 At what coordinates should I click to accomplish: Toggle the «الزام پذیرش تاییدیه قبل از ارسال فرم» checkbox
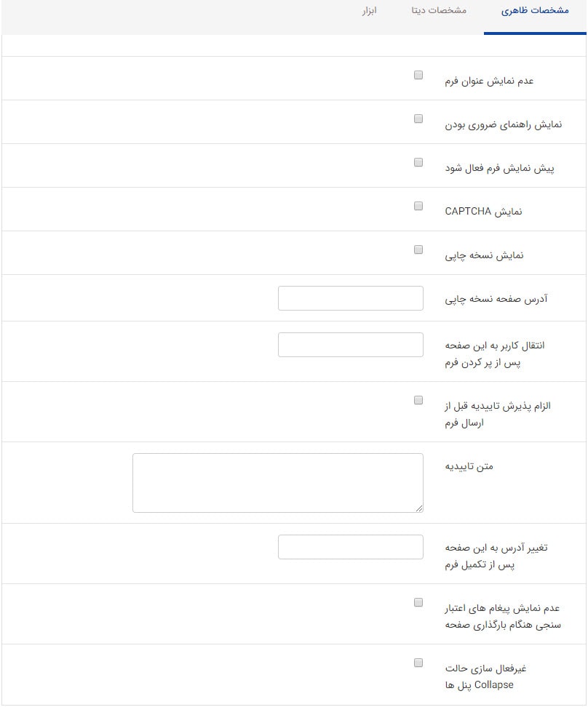tap(418, 399)
